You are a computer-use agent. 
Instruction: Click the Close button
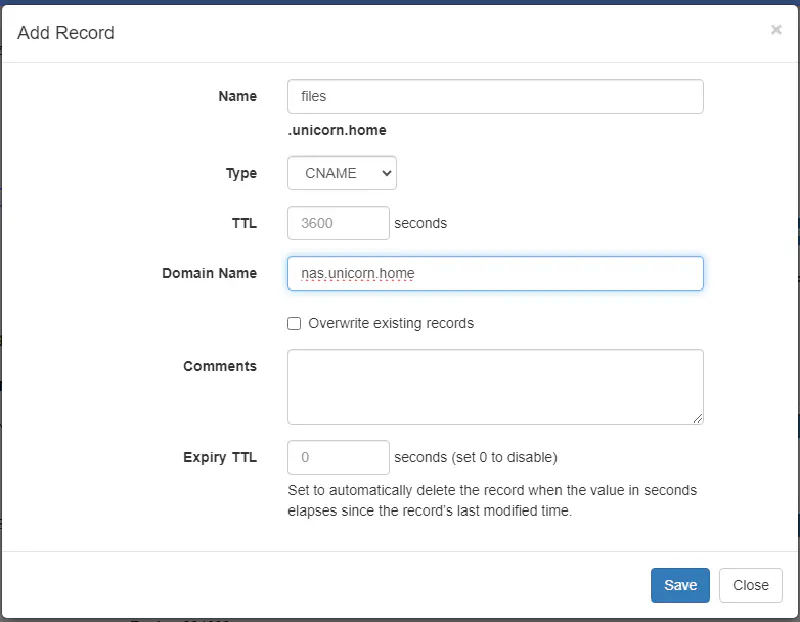click(751, 585)
